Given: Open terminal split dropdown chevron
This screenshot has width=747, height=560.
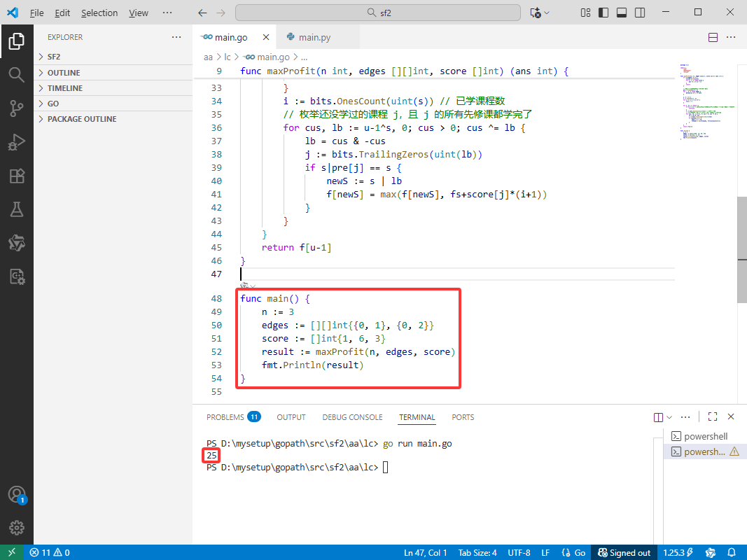Looking at the screenshot, I should pos(669,417).
